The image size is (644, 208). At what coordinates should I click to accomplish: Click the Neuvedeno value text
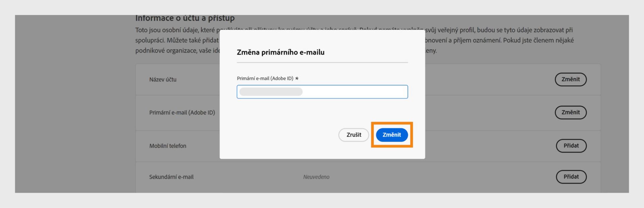(316, 177)
